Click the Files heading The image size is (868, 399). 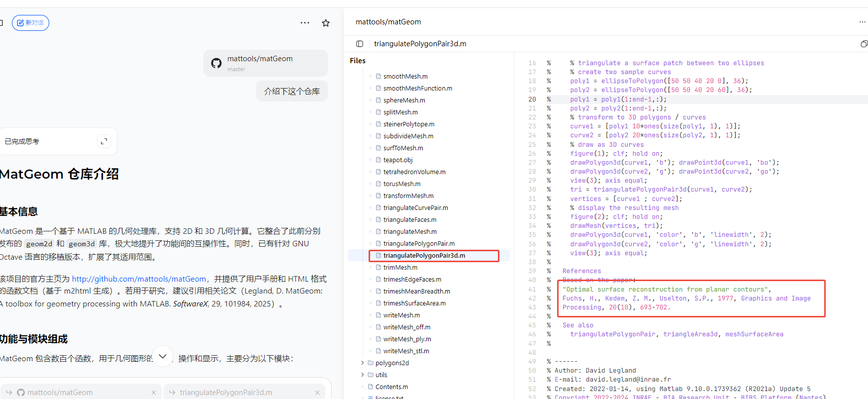pos(358,61)
